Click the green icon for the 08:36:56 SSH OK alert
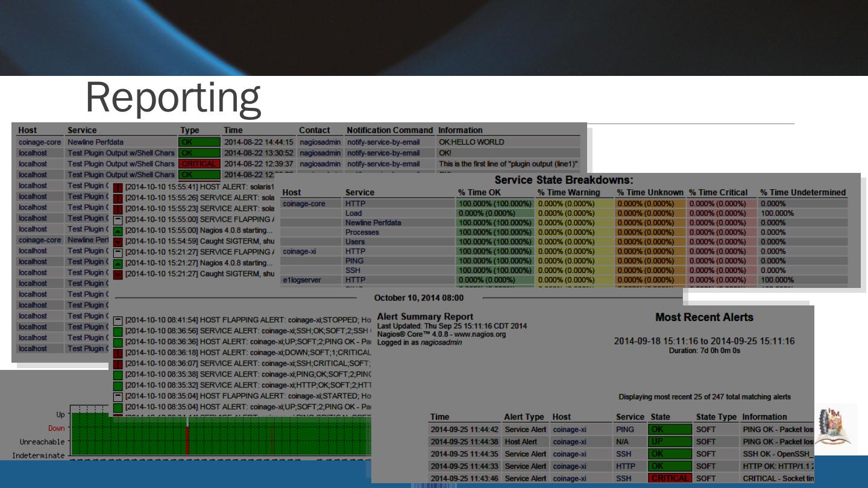 [118, 331]
